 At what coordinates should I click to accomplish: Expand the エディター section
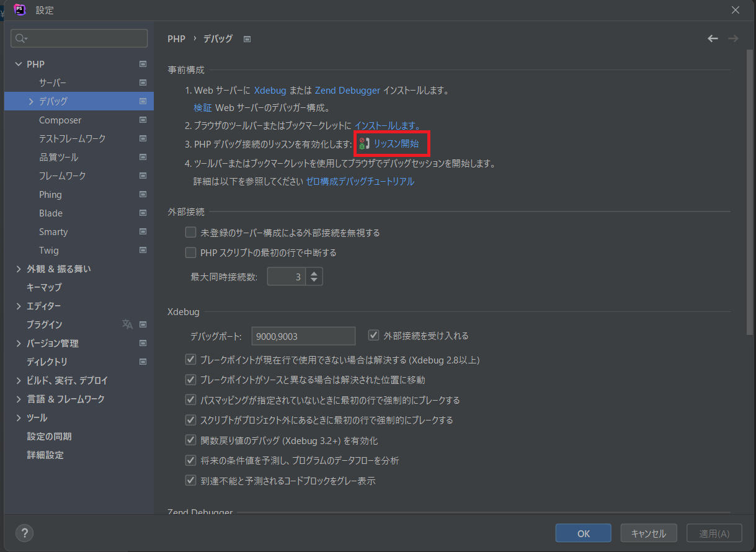tap(18, 306)
